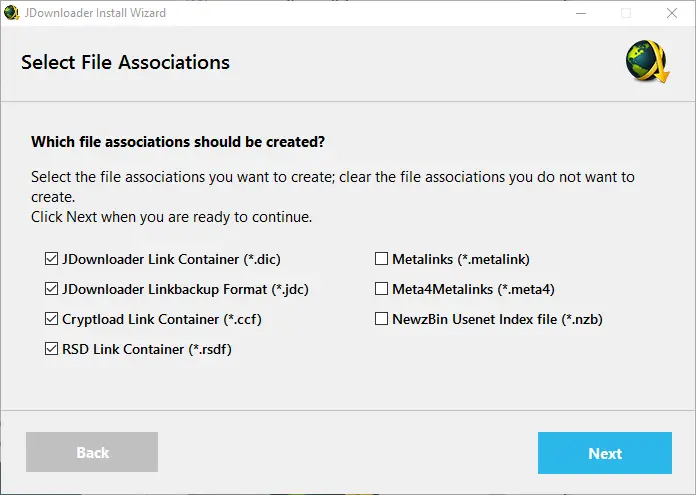This screenshot has height=495, width=696.
Task: Disable Cryptload Link Container (*.ccf) association
Action: pyautogui.click(x=51, y=319)
